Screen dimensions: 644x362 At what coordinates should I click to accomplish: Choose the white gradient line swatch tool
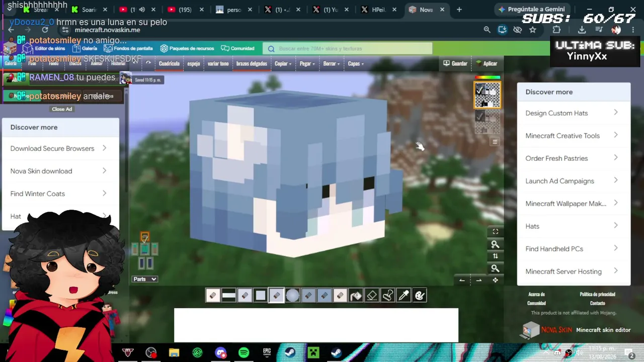pos(228,296)
